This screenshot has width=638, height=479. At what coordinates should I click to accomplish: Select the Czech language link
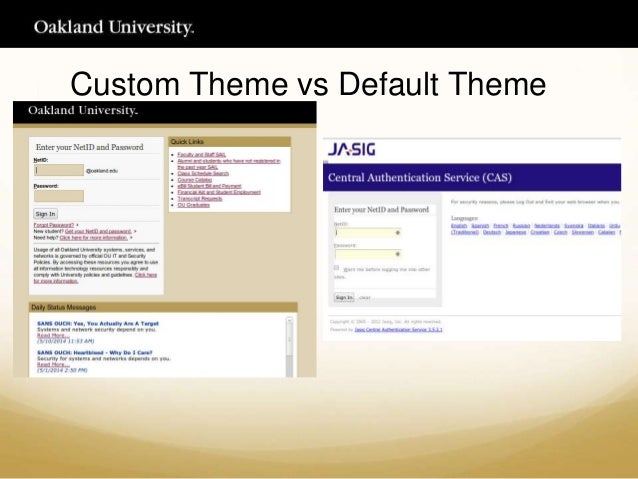coord(560,232)
